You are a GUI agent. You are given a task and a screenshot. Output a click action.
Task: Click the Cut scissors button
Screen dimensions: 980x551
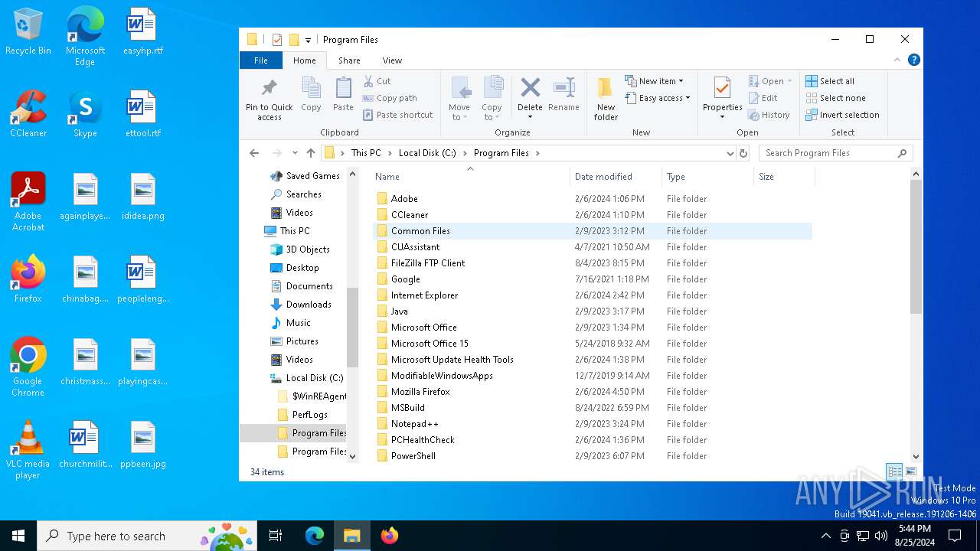coord(377,80)
